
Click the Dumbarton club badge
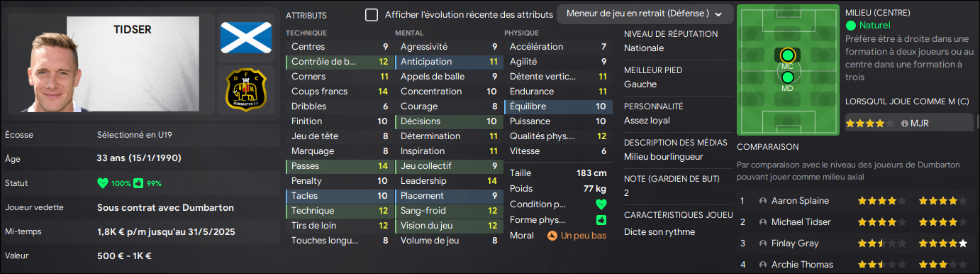click(x=245, y=90)
